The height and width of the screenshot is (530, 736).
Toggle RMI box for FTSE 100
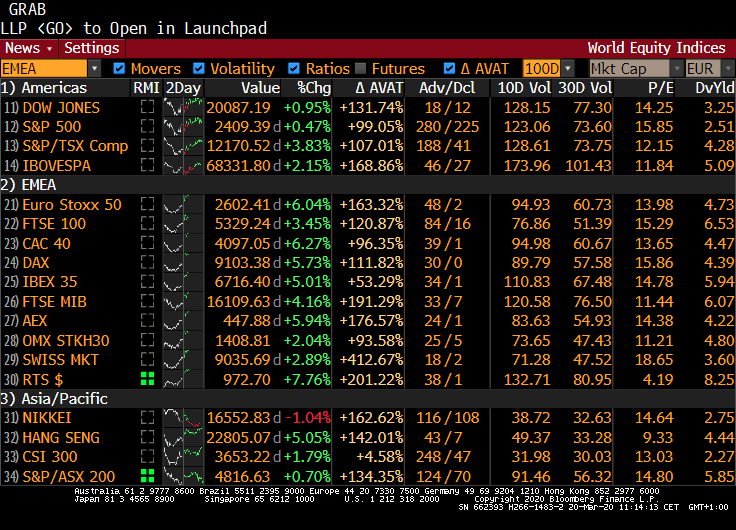[x=147, y=223]
